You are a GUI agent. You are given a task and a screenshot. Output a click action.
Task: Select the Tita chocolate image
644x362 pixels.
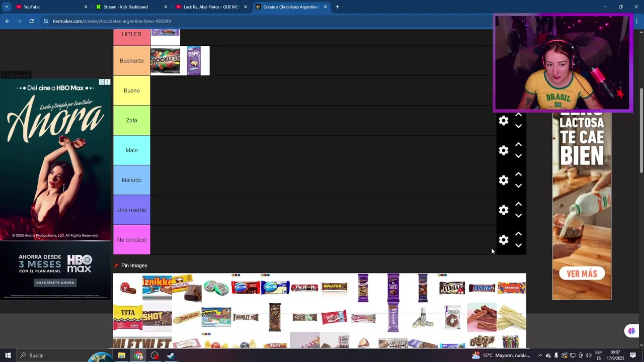point(127,317)
